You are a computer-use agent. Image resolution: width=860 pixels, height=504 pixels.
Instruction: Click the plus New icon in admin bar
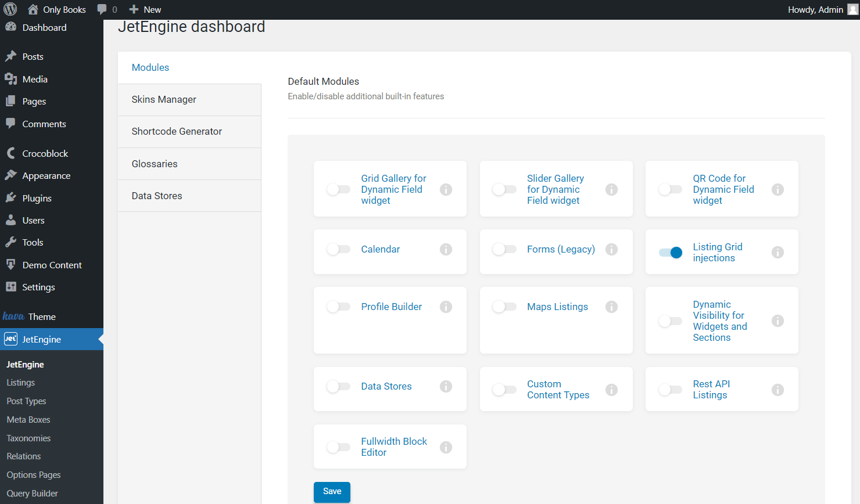point(134,9)
